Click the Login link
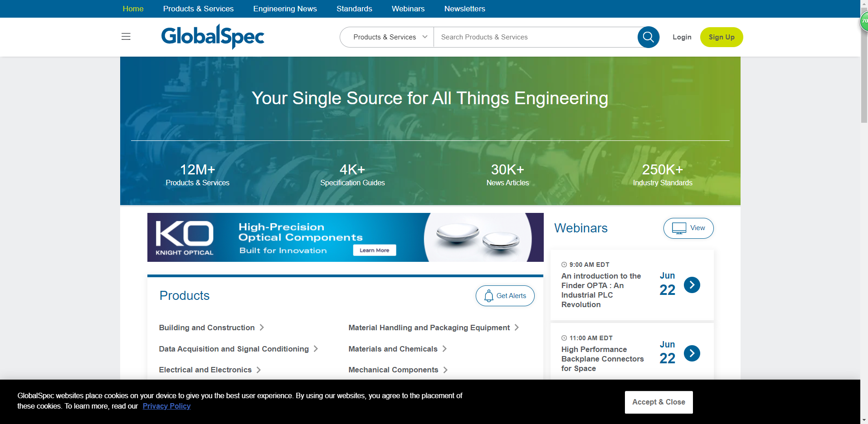Image resolution: width=868 pixels, height=424 pixels. click(x=682, y=37)
